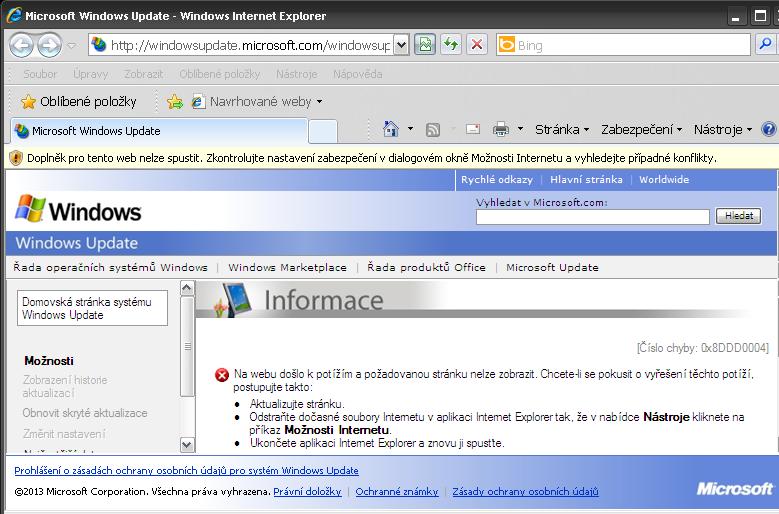779x514 pixels.
Task: Open Ochranné známky link
Action: point(397,492)
